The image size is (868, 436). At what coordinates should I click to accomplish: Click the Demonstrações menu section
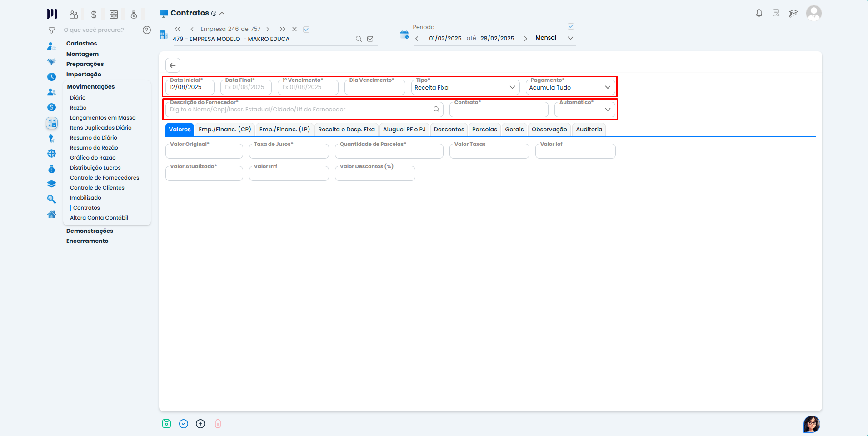coord(90,231)
